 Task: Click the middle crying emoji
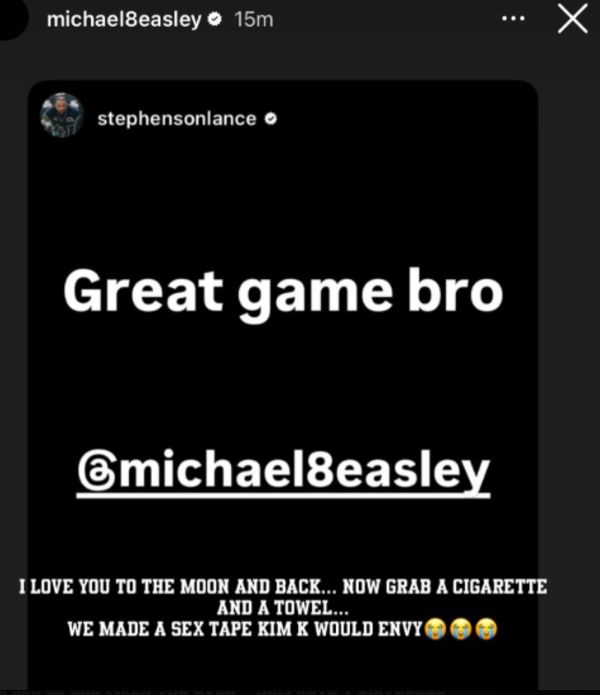pyautogui.click(x=461, y=629)
